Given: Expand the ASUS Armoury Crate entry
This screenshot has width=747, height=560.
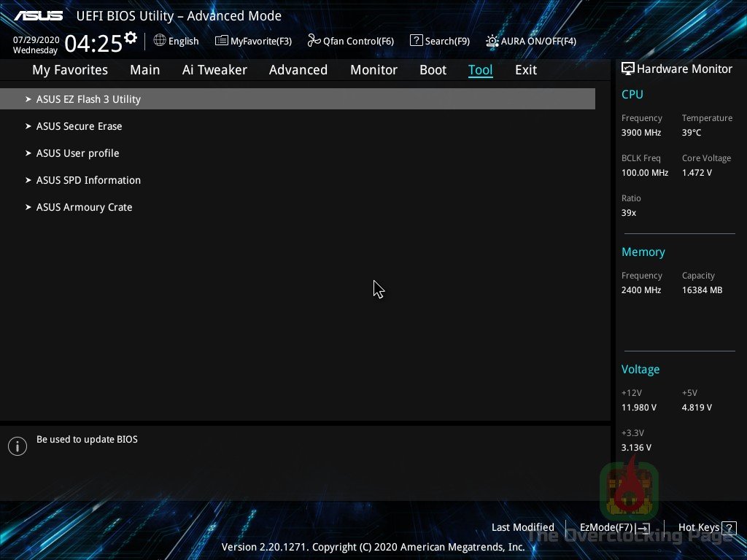Looking at the screenshot, I should (x=84, y=207).
